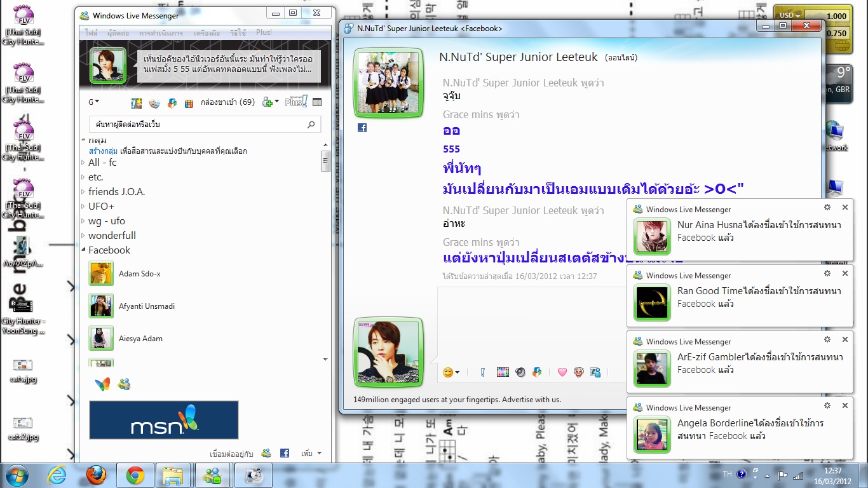Open the MSN butterfly icon above the banner
The image size is (868, 488).
(102, 384)
